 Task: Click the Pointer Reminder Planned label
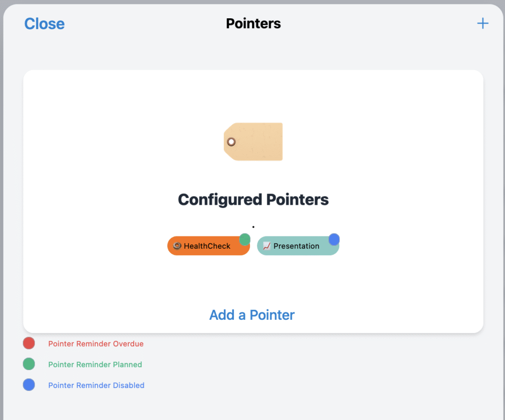(x=95, y=365)
